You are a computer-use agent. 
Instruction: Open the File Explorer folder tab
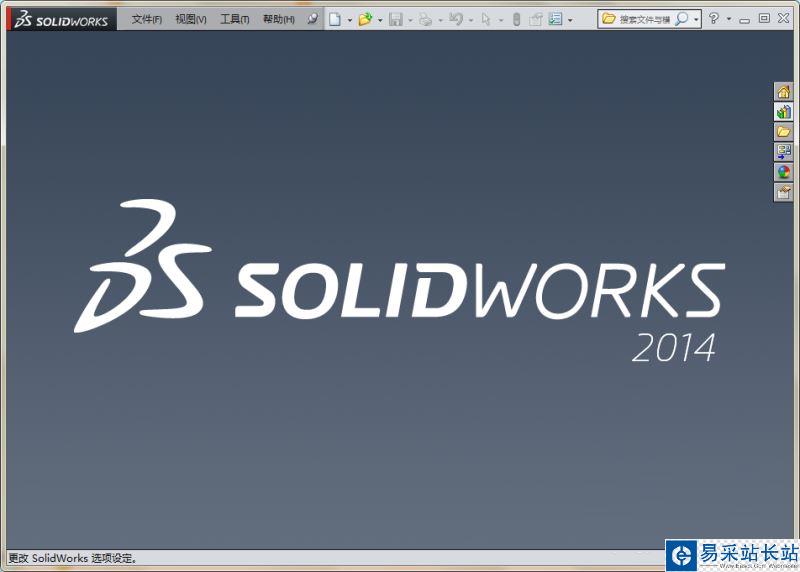pyautogui.click(x=783, y=132)
